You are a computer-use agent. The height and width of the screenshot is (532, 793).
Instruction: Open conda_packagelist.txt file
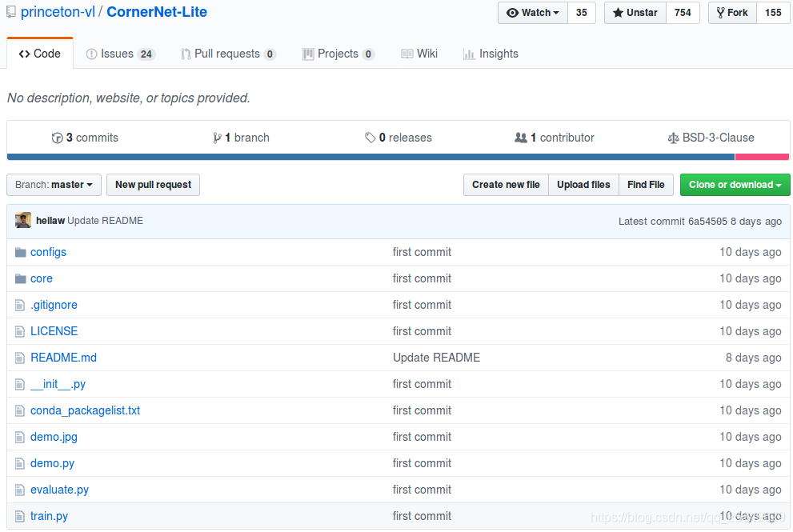pos(85,410)
